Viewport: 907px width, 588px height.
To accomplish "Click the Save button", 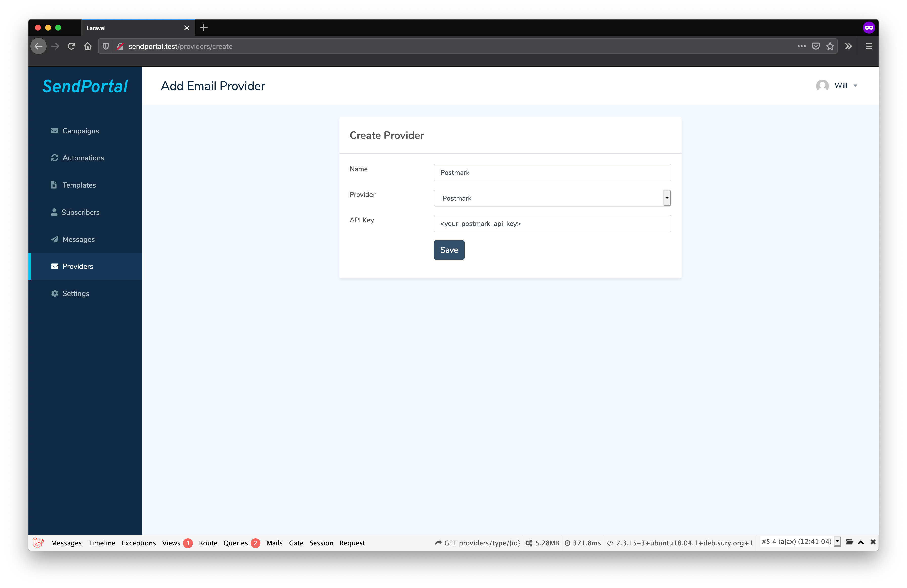I will click(x=449, y=250).
